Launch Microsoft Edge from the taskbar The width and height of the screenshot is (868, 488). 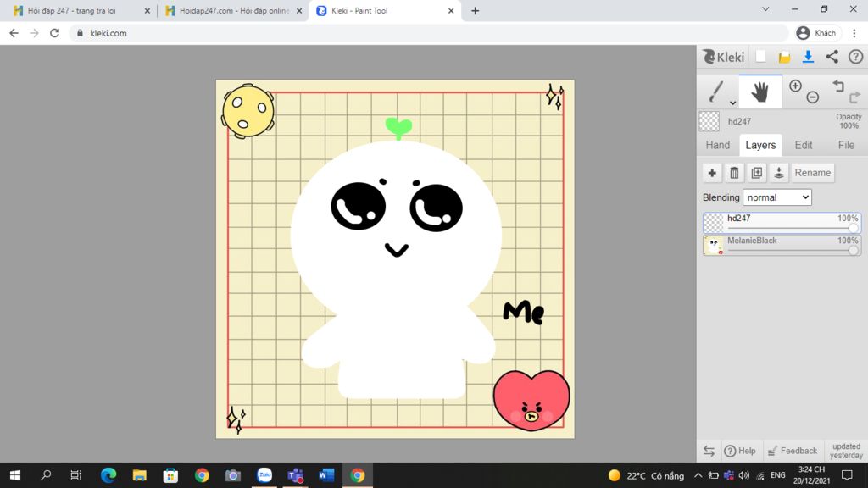coord(108,475)
